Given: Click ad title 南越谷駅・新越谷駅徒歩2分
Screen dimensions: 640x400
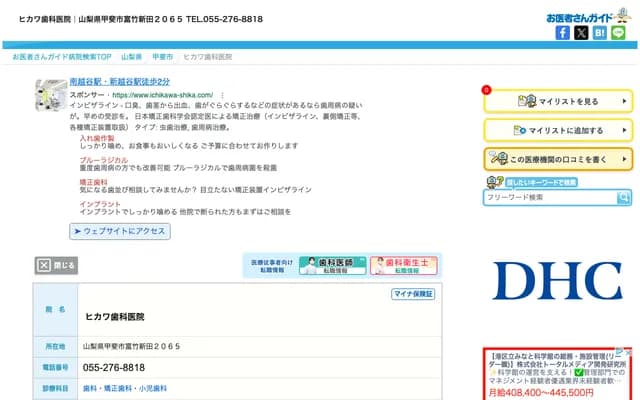Looking at the screenshot, I should [120, 82].
